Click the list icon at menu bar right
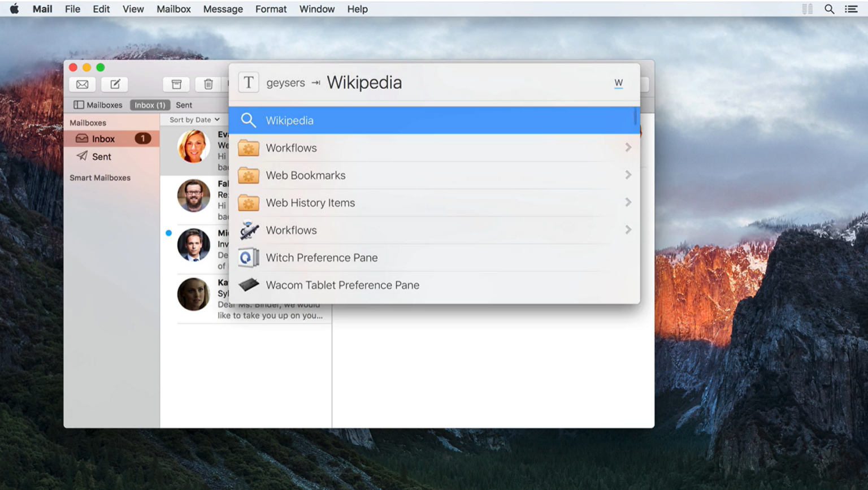The width and height of the screenshot is (868, 490). coord(851,8)
